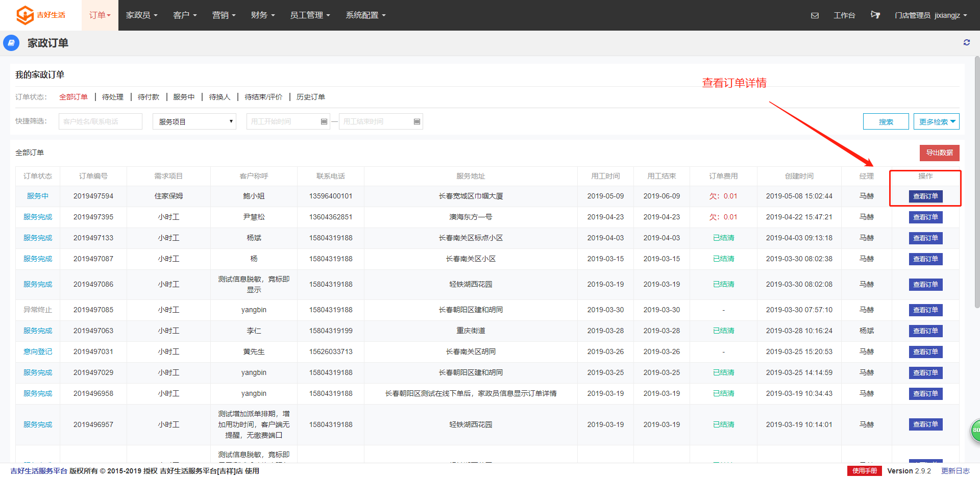Click 意向登记 status of order 2019497031
Image resolution: width=980 pixels, height=478 pixels.
pos(38,351)
